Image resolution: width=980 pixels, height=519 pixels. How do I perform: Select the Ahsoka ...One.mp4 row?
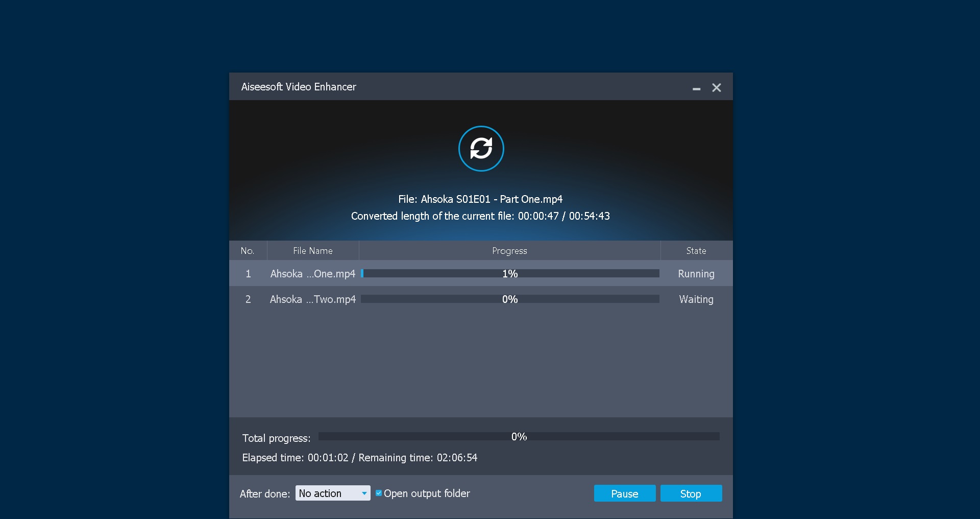point(481,273)
